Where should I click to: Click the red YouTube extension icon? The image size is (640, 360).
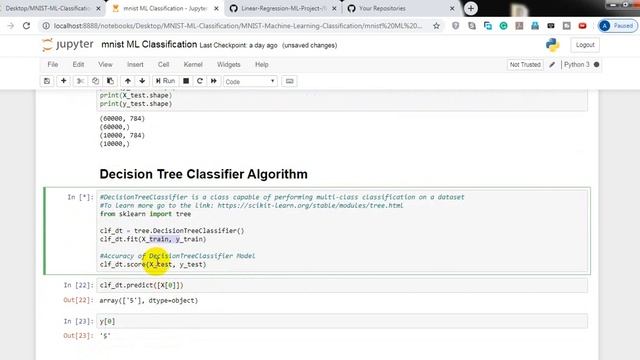click(x=582, y=26)
